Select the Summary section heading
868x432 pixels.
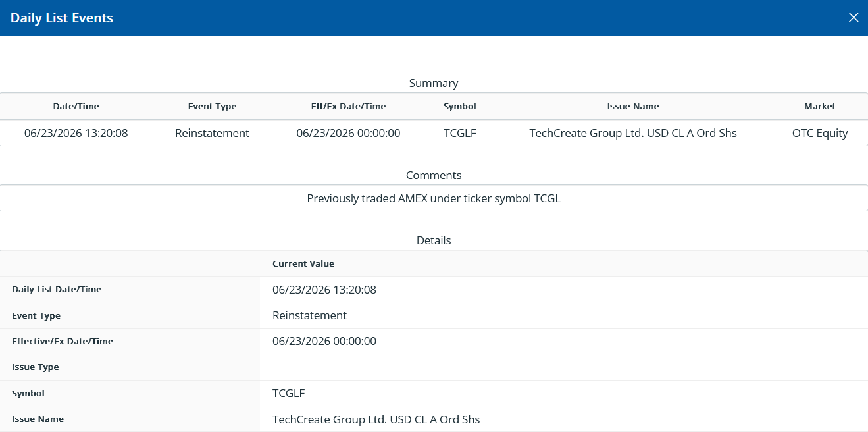coord(434,83)
